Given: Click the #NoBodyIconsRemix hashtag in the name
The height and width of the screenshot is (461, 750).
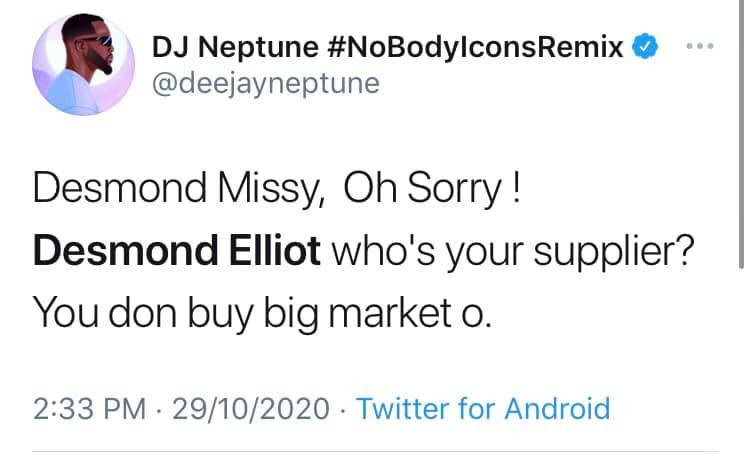Looking at the screenshot, I should click(476, 47).
